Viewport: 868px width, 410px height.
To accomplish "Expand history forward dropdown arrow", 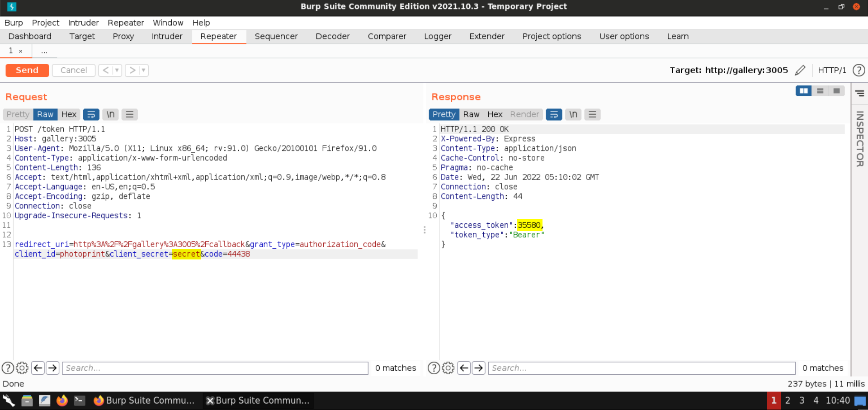I will pos(143,70).
